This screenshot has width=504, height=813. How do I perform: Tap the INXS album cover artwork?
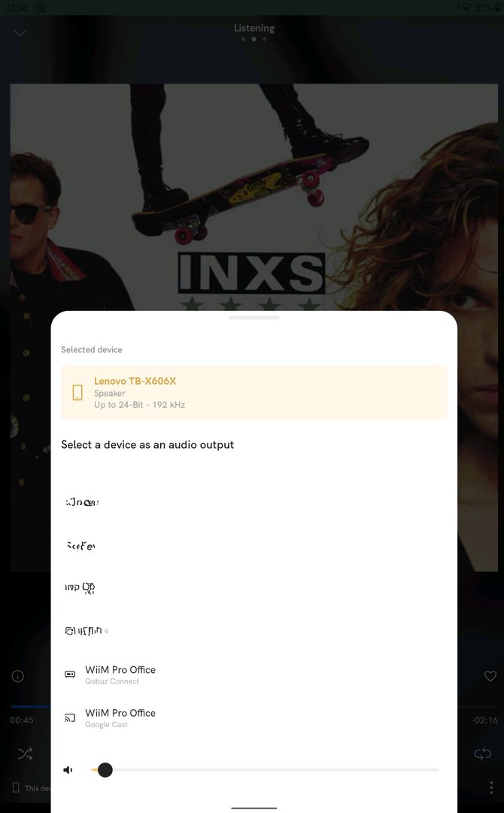click(254, 197)
